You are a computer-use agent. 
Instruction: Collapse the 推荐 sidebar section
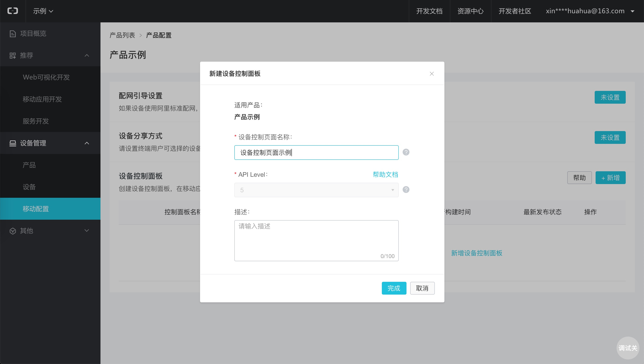87,55
